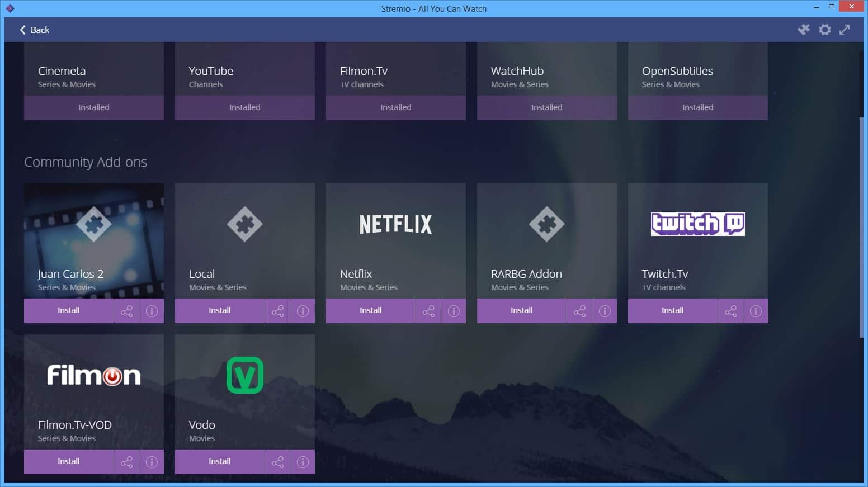Share the Local add-on

pyautogui.click(x=277, y=311)
